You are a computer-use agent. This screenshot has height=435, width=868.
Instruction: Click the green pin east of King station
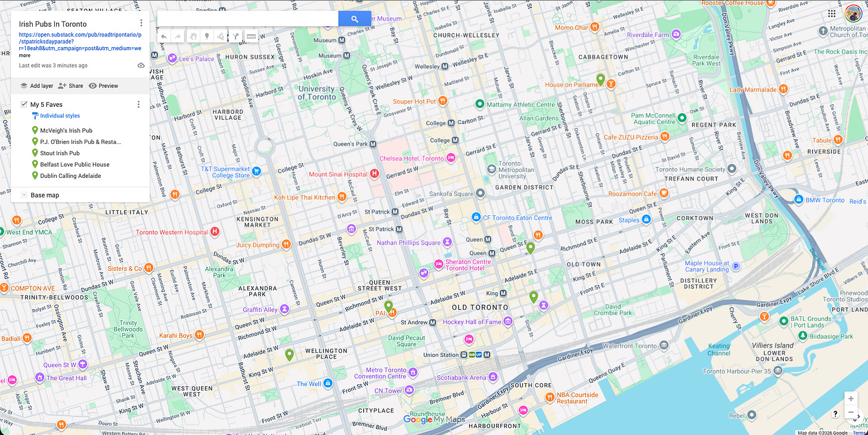(534, 297)
